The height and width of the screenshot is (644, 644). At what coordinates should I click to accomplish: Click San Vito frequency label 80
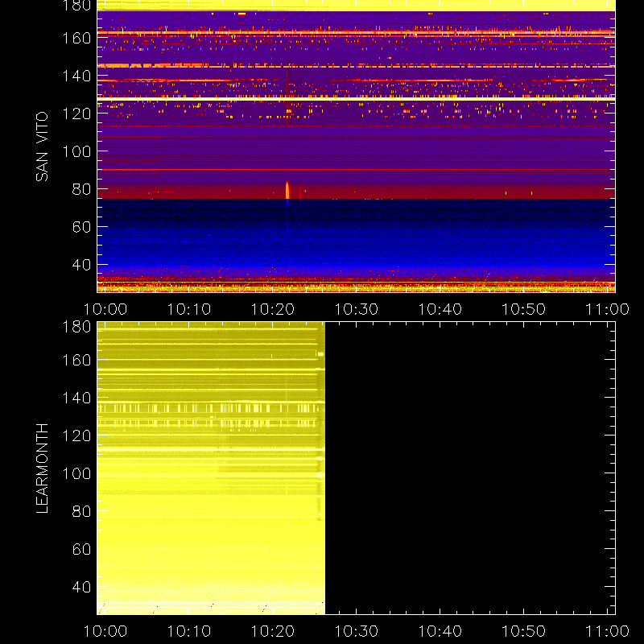point(82,189)
